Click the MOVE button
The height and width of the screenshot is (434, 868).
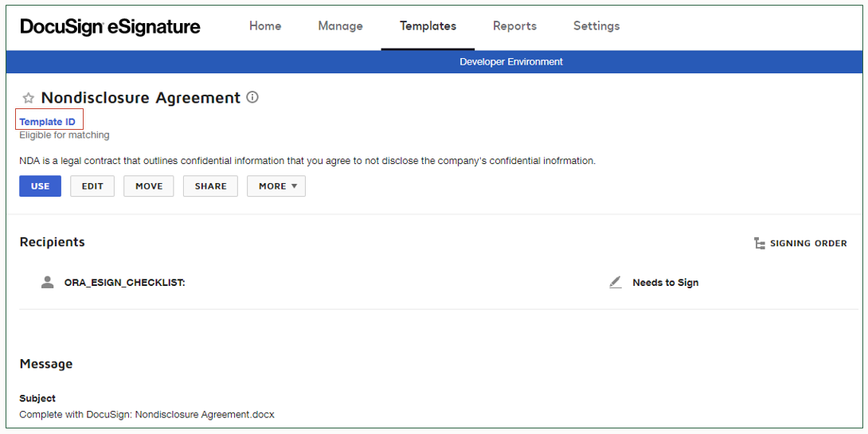[x=149, y=186]
